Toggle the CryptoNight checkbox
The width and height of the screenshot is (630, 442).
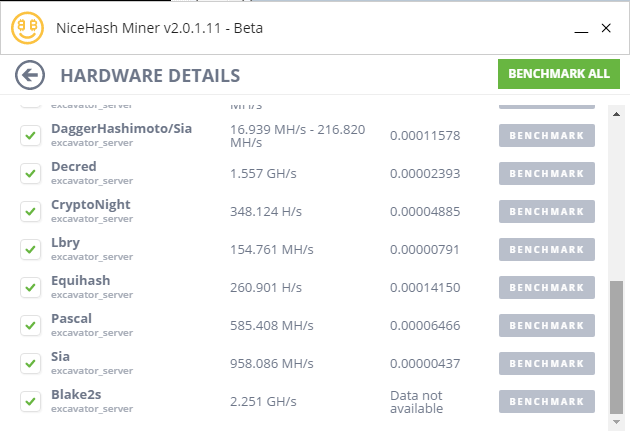[x=31, y=211]
